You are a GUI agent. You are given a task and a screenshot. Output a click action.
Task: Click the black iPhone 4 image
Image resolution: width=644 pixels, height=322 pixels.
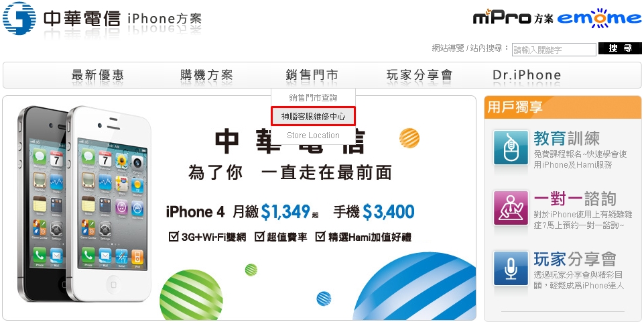tap(41, 203)
